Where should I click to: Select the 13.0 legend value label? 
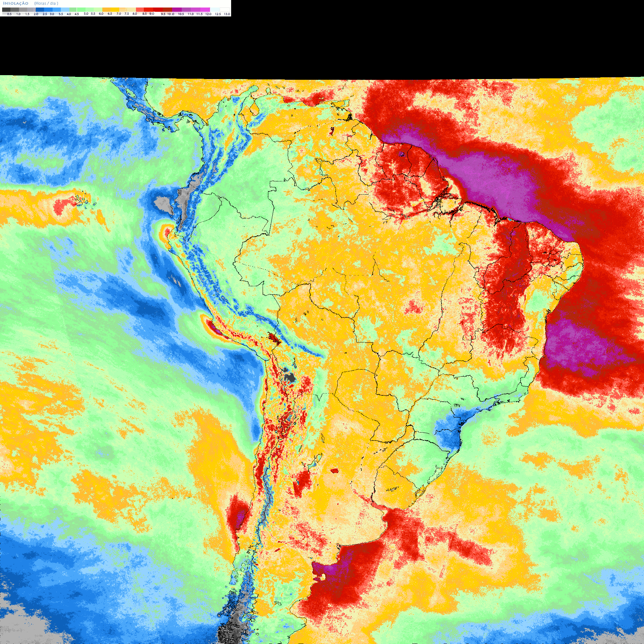227,14
